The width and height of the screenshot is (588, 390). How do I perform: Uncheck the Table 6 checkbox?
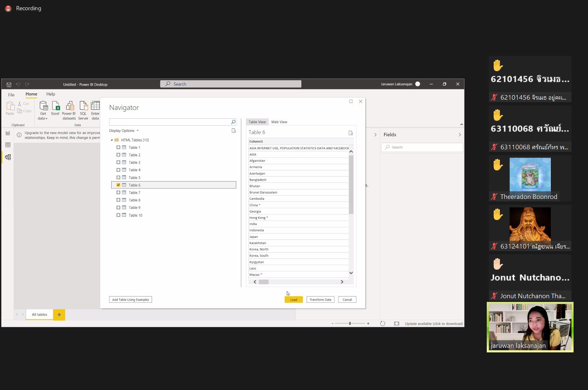118,185
